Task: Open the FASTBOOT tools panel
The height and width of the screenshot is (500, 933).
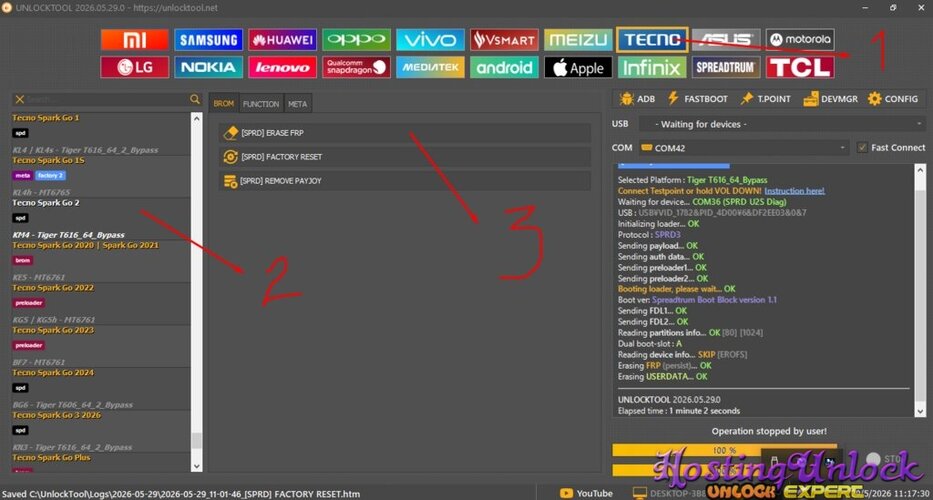Action: [697, 99]
